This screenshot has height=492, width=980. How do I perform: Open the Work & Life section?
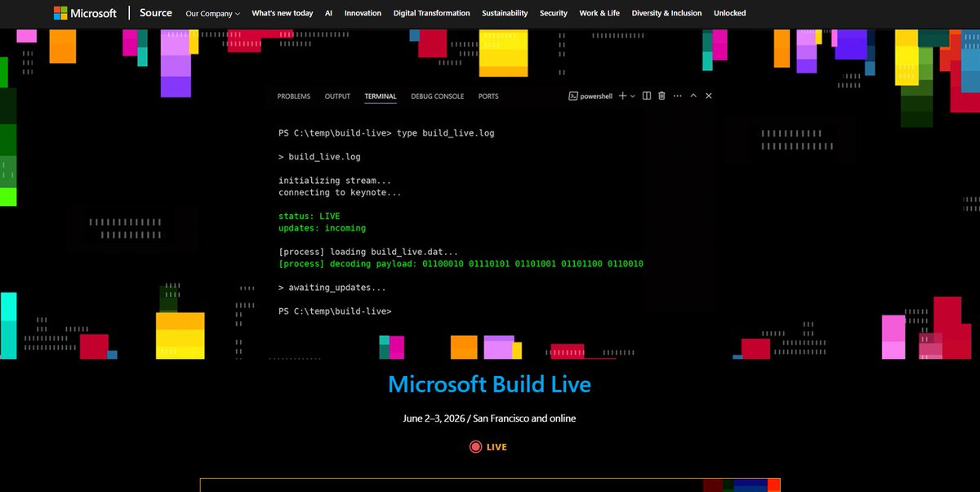coord(599,13)
